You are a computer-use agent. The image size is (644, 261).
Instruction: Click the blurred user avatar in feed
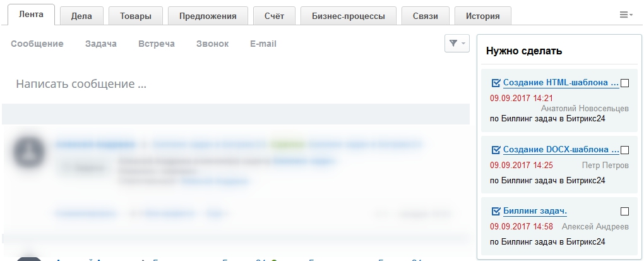point(29,152)
